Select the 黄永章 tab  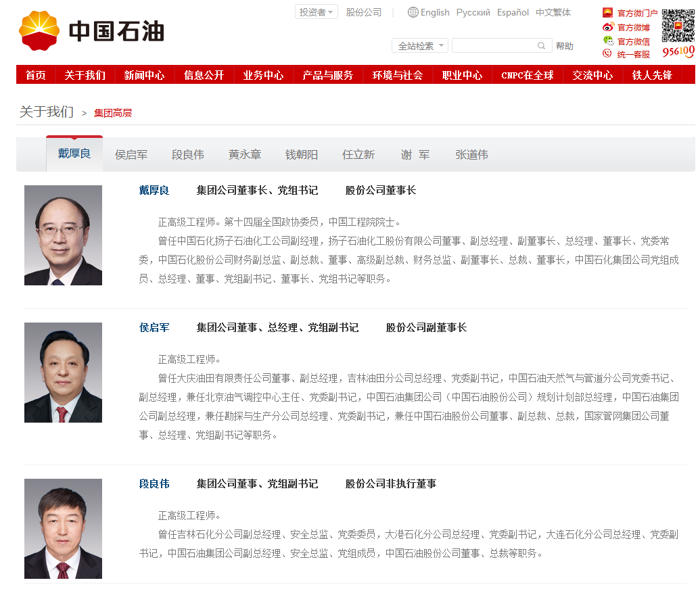click(x=245, y=155)
